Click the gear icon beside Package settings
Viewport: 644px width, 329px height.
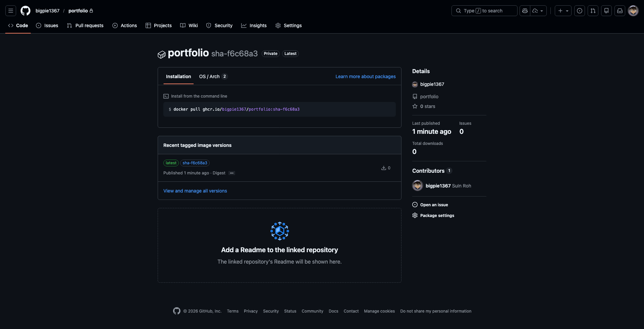pos(415,215)
